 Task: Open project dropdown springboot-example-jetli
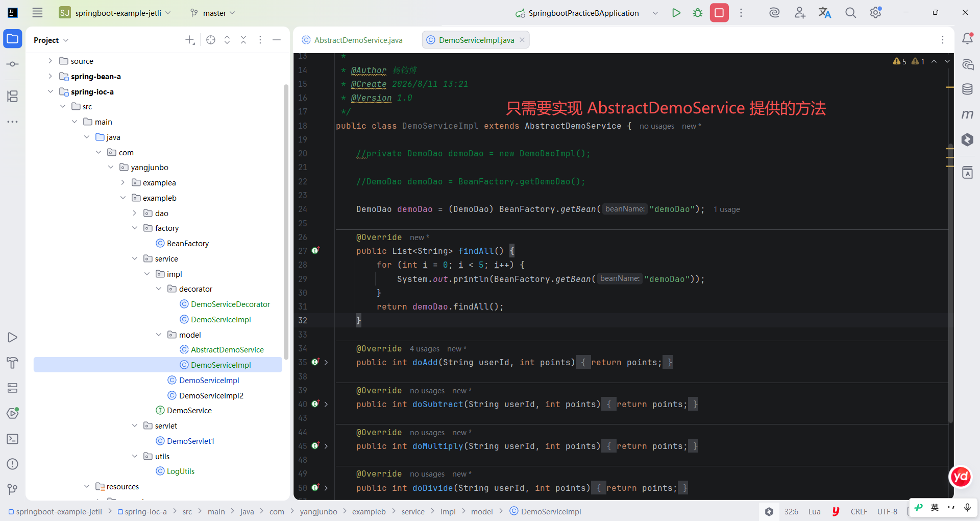click(x=115, y=13)
